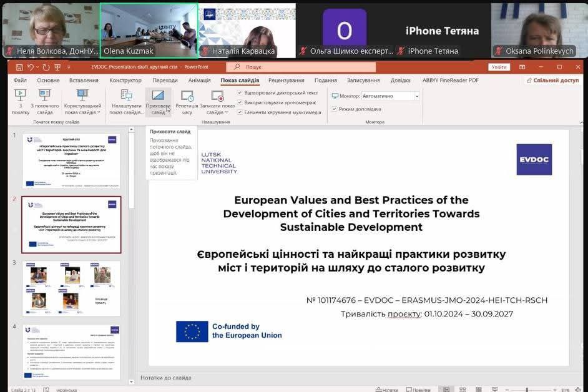Click the accessibility check icon in status bar
Screen dimensions: 588x392
pyautogui.click(x=46, y=390)
